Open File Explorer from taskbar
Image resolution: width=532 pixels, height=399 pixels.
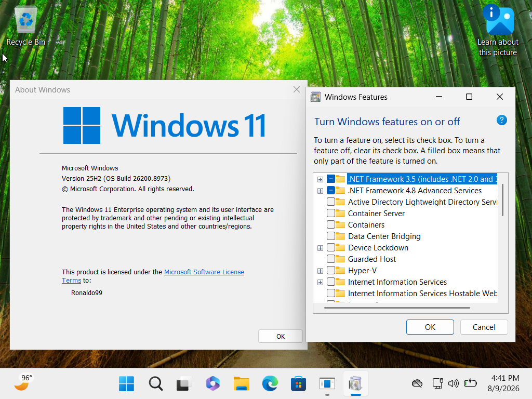(x=241, y=384)
